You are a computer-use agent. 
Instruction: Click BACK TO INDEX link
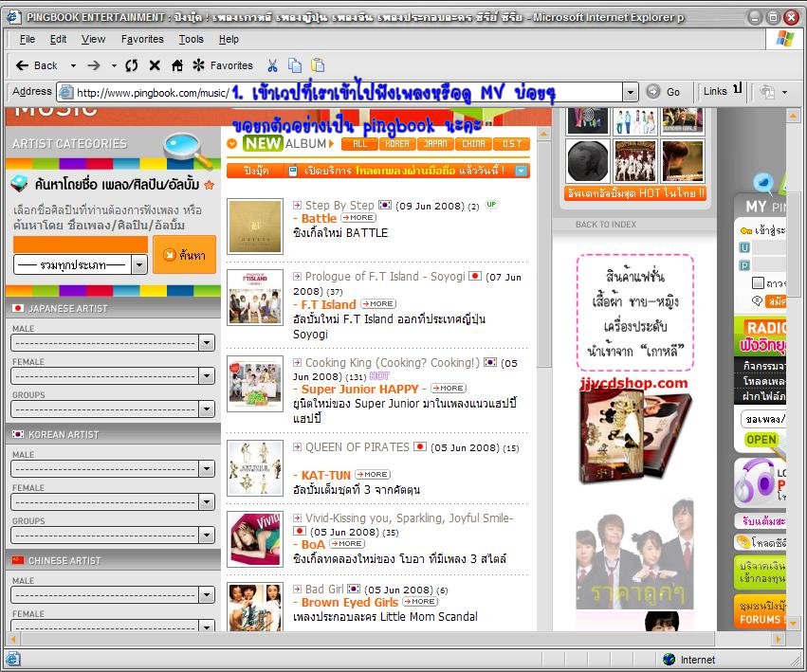(x=606, y=225)
